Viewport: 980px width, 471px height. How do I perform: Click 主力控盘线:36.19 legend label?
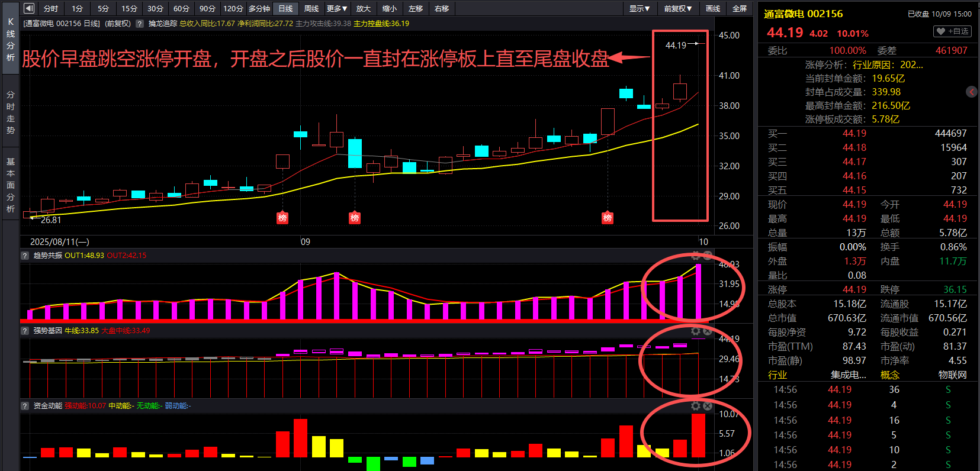pos(381,24)
